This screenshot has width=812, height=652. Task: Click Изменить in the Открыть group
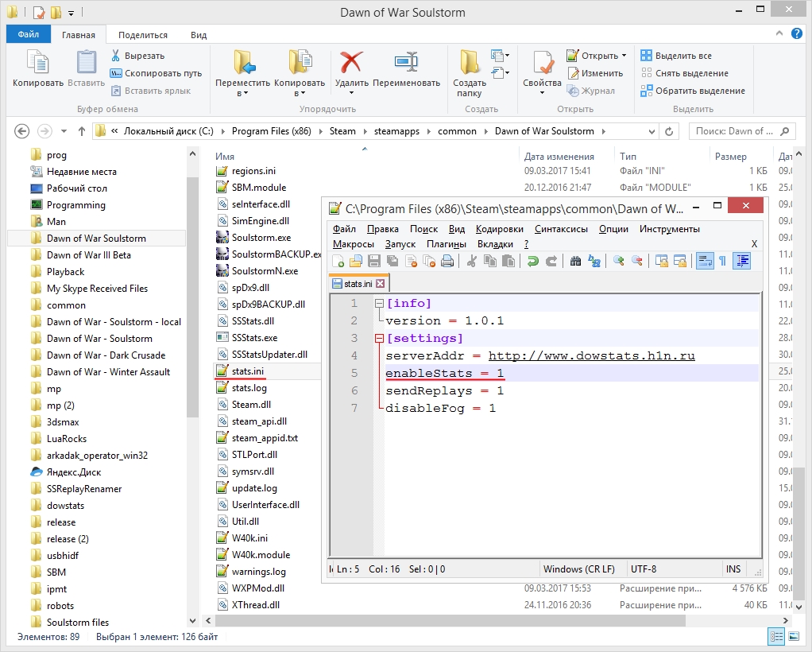pyautogui.click(x=596, y=73)
